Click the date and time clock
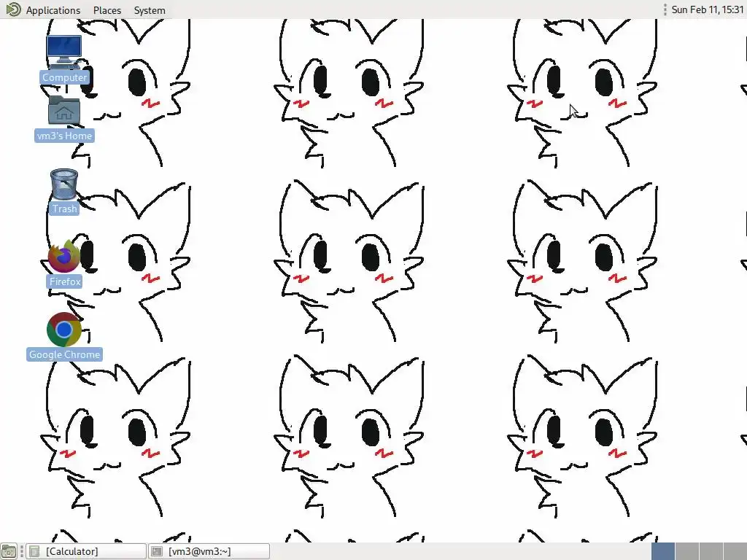 click(707, 9)
